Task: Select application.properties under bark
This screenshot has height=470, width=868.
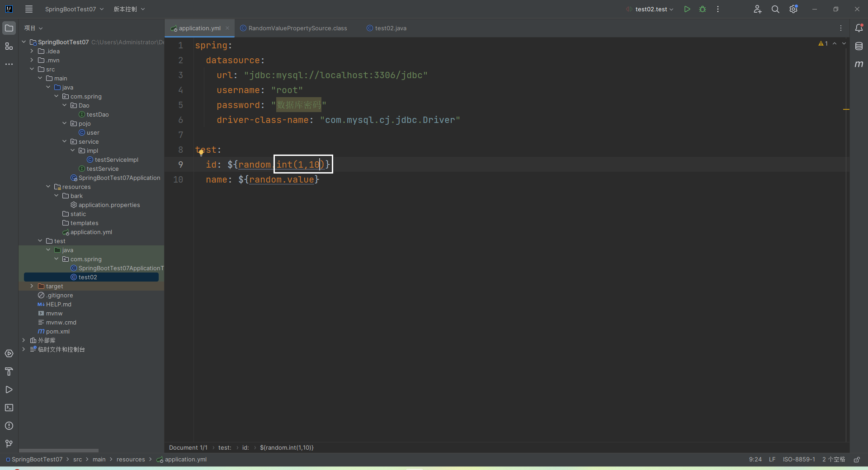Action: coord(109,205)
